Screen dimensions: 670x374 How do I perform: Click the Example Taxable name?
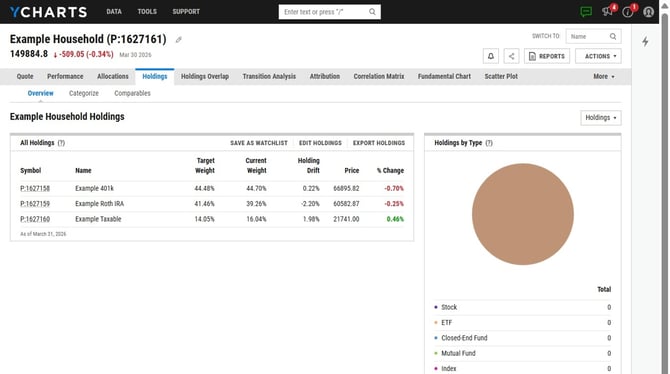click(x=98, y=219)
